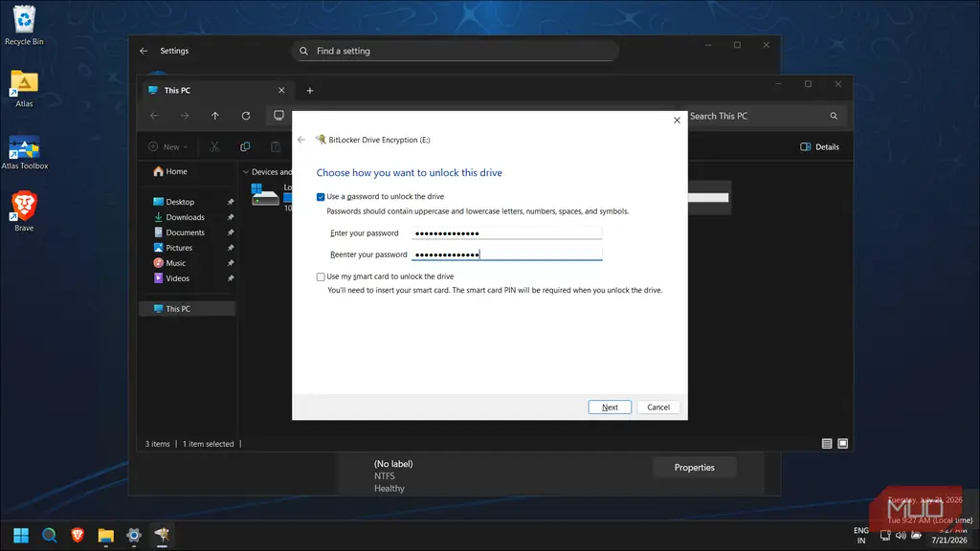980x551 pixels.
Task: Click the Copy icon in Explorer toolbar
Action: 245,146
